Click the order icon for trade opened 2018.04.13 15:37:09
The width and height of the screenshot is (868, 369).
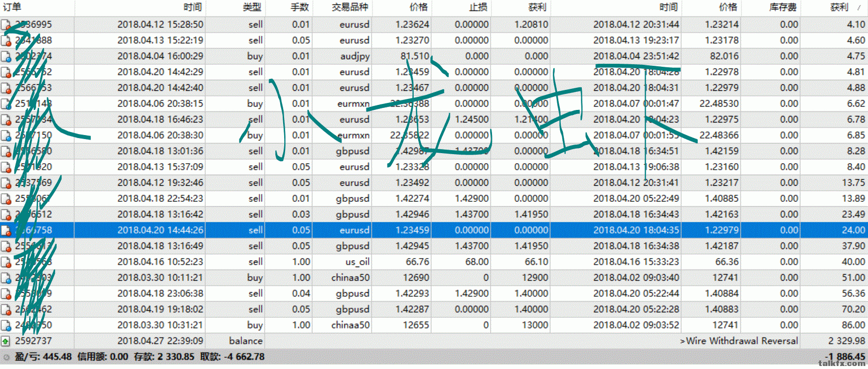point(6,167)
